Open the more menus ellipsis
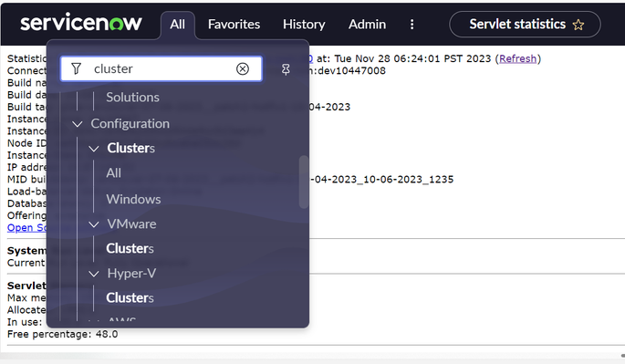625x364 pixels. tap(411, 25)
